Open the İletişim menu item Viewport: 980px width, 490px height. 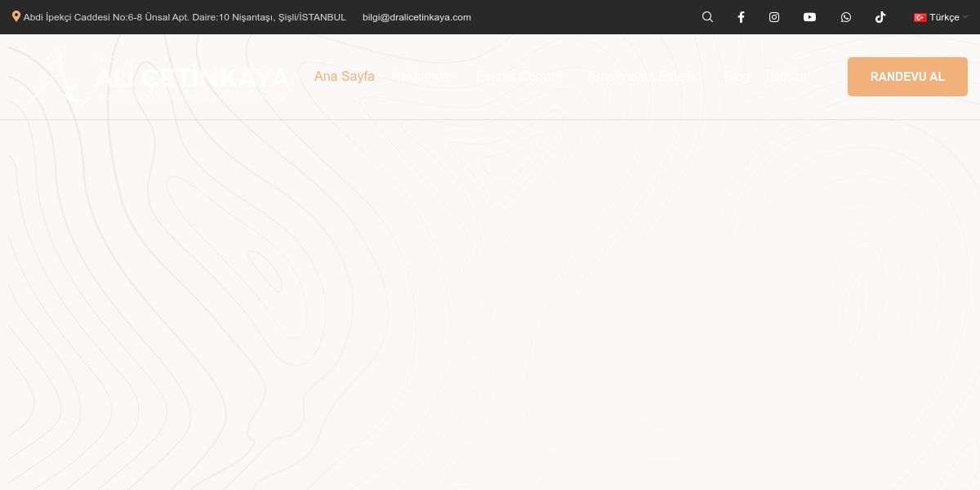(786, 77)
